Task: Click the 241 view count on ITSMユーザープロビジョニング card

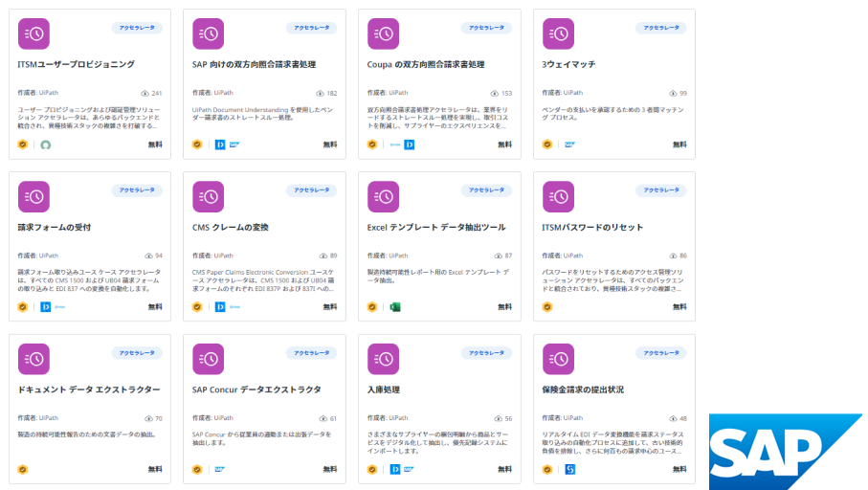Action: pos(151,93)
